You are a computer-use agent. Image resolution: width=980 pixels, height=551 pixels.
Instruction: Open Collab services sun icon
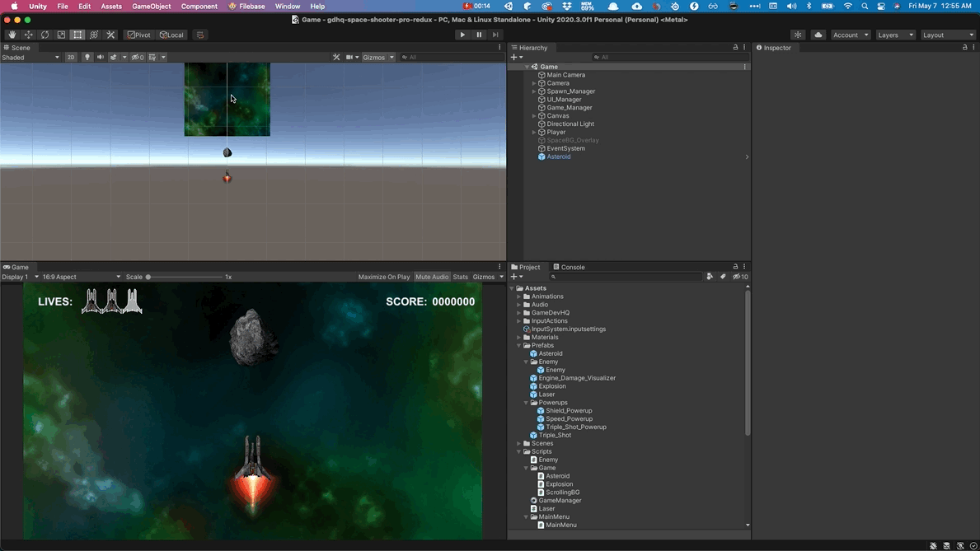(798, 35)
